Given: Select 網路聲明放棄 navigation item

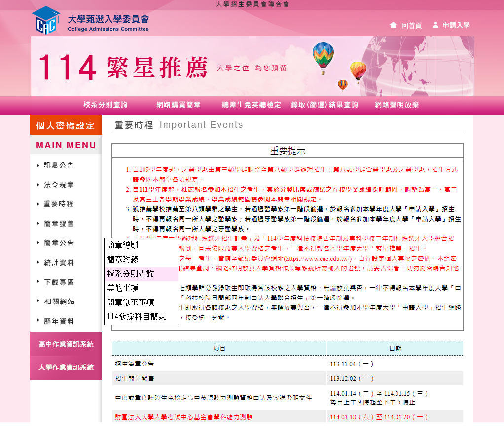Looking at the screenshot, I should point(397,105).
